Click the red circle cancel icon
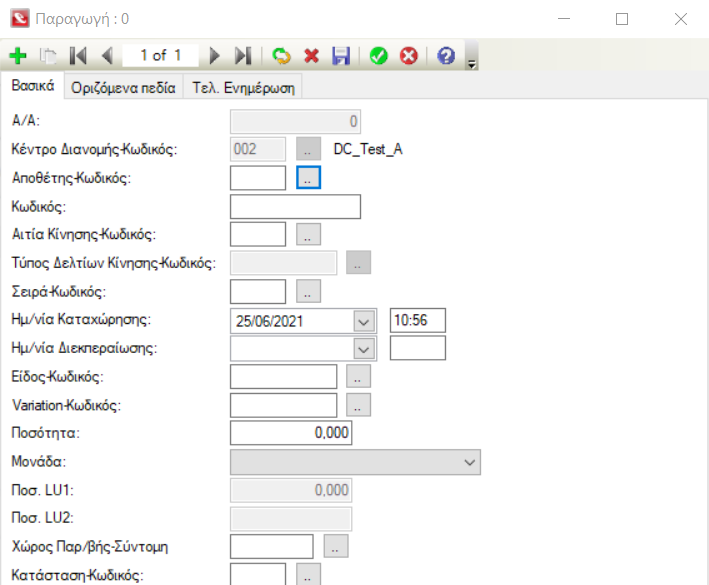The image size is (709, 585). tap(409, 56)
